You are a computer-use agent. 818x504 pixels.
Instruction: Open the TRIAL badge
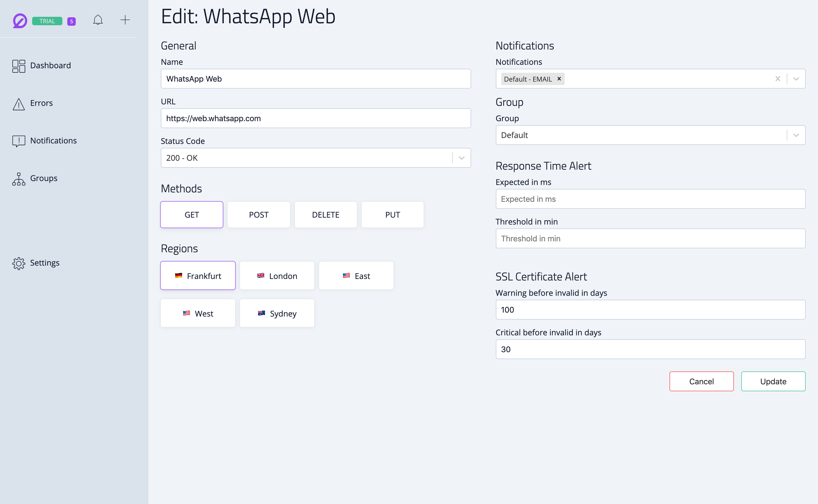(47, 21)
